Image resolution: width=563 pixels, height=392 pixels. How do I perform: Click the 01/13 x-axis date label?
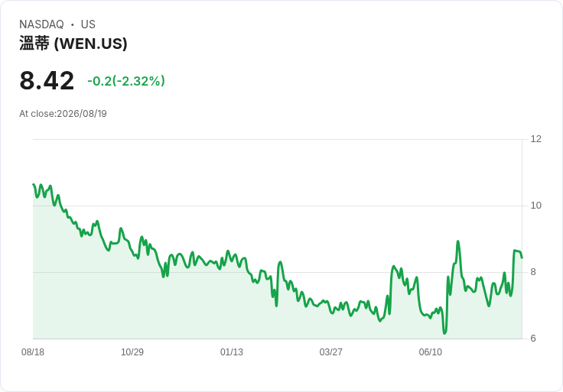(x=232, y=352)
